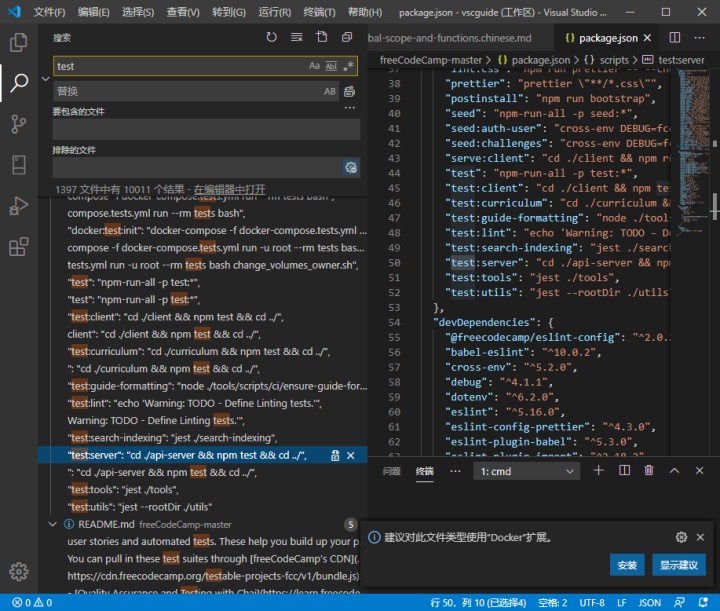Toggle use exclude settings and ignore files

click(x=351, y=168)
